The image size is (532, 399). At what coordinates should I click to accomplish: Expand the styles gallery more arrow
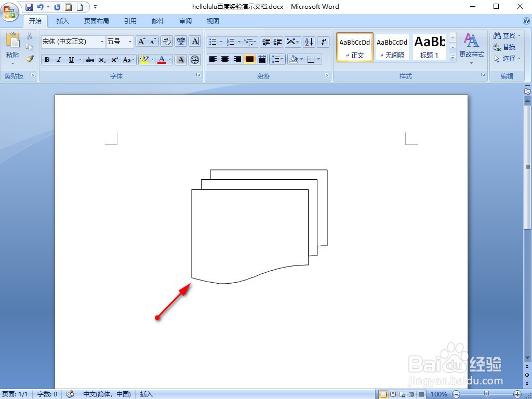(x=453, y=58)
